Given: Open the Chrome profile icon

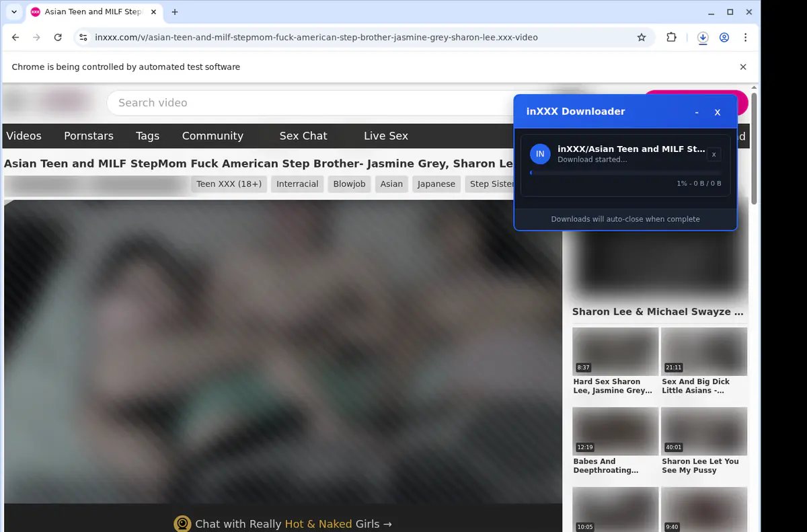Looking at the screenshot, I should [x=724, y=38].
